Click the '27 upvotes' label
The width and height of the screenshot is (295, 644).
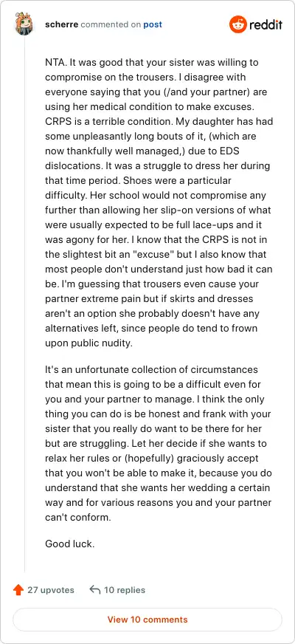click(x=51, y=590)
